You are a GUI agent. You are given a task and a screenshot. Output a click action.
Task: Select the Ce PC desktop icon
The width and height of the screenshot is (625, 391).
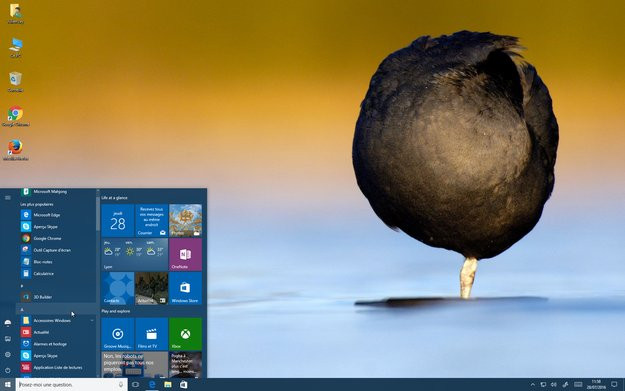click(x=16, y=48)
